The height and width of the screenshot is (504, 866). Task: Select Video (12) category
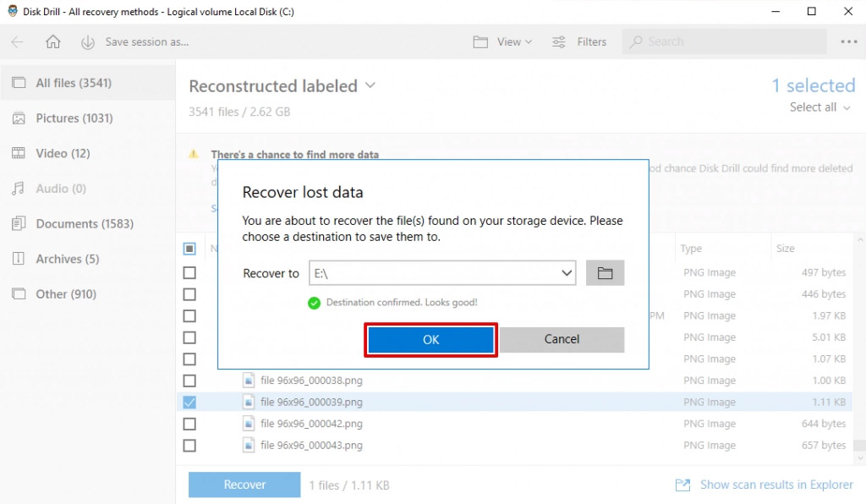(88, 153)
